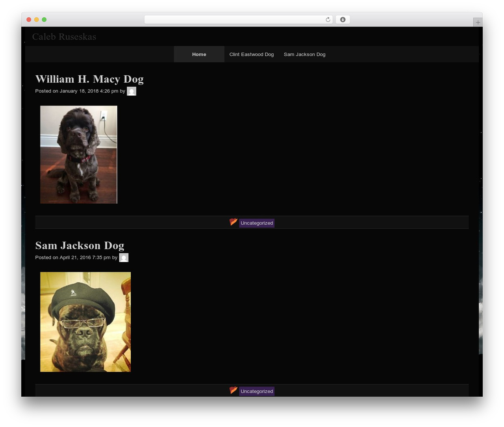Reload the page using the refresh icon
504x427 pixels.
pyautogui.click(x=328, y=20)
